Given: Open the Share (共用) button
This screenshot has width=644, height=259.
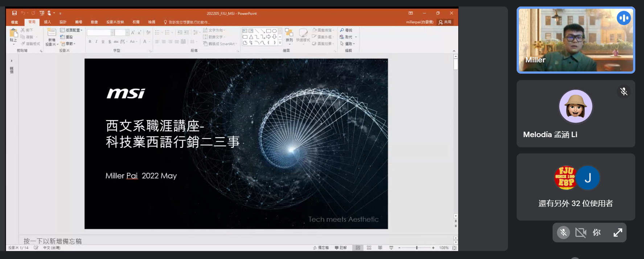Looking at the screenshot, I should click(x=445, y=22).
